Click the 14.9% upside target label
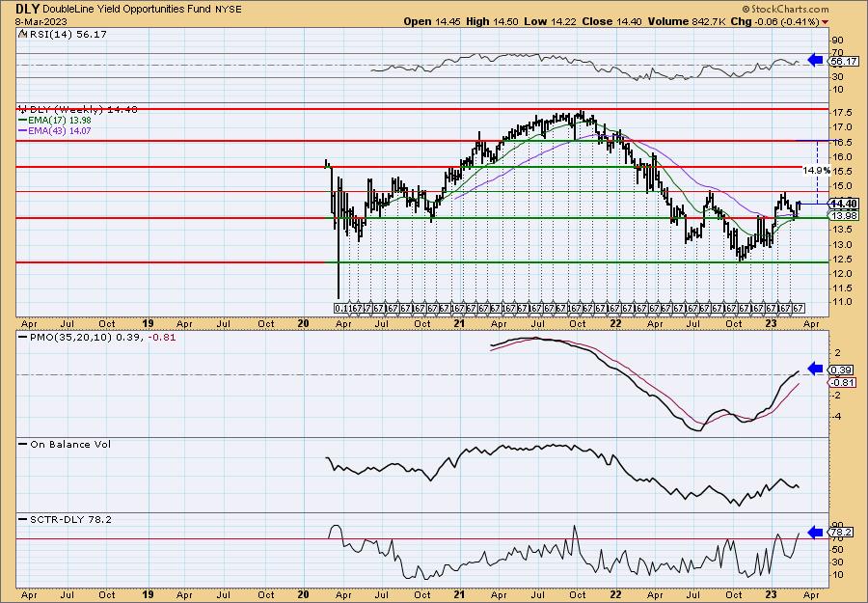This screenshot has height=603, width=868. point(817,171)
